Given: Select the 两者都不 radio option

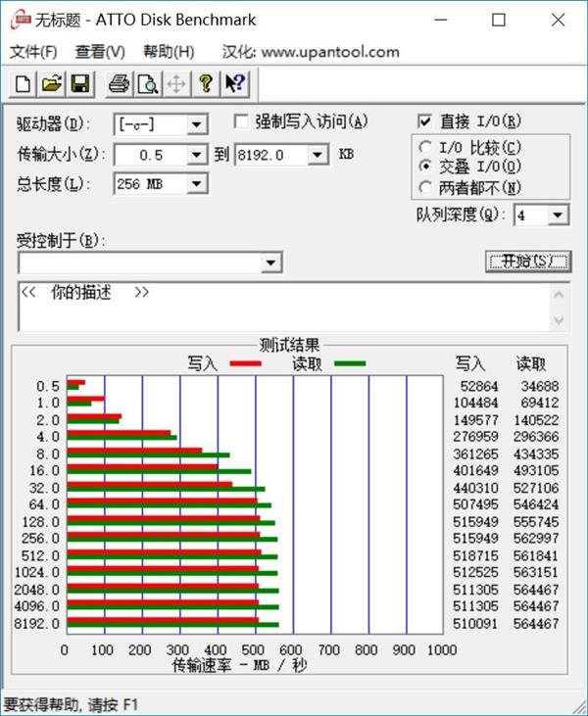Looking at the screenshot, I should [x=424, y=187].
